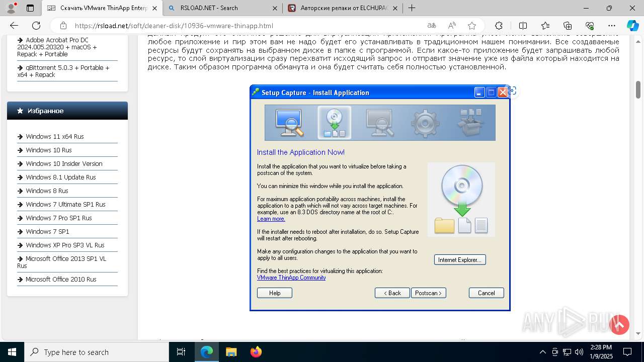Open the Collections icon
Image resolution: width=644 pixels, height=362 pixels.
[x=568, y=26]
